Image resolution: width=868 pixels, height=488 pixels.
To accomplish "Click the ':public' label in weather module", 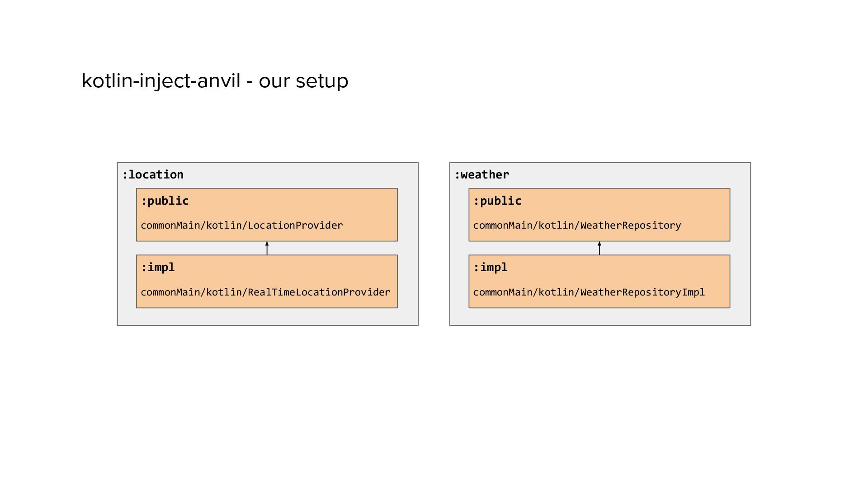I will 497,201.
